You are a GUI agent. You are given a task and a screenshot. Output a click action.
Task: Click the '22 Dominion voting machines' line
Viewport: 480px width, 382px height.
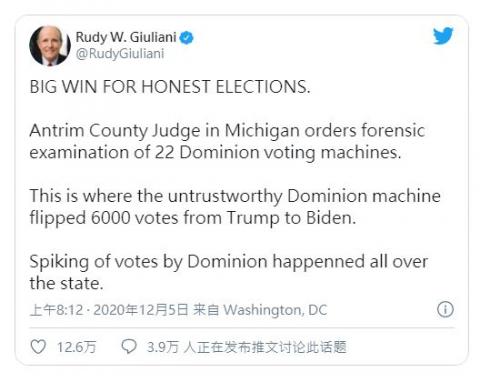coord(215,152)
